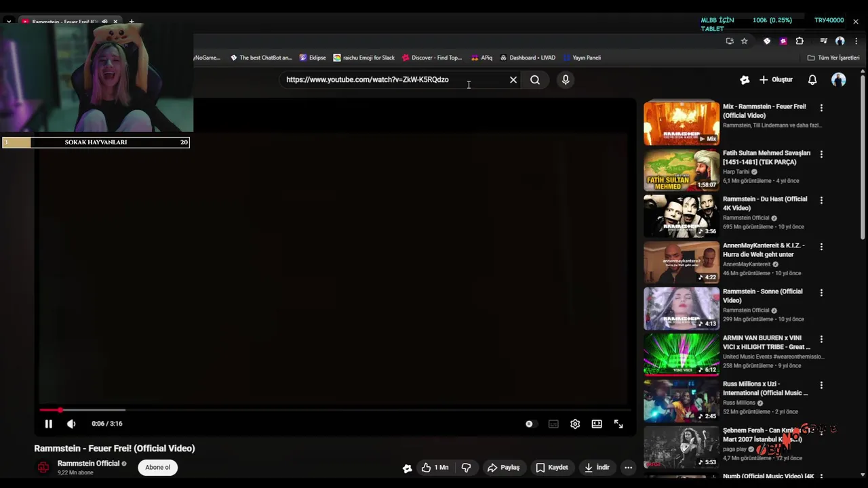Screen dimensions: 868x488
Task: Open the Chrome profile avatar
Action: point(840,41)
